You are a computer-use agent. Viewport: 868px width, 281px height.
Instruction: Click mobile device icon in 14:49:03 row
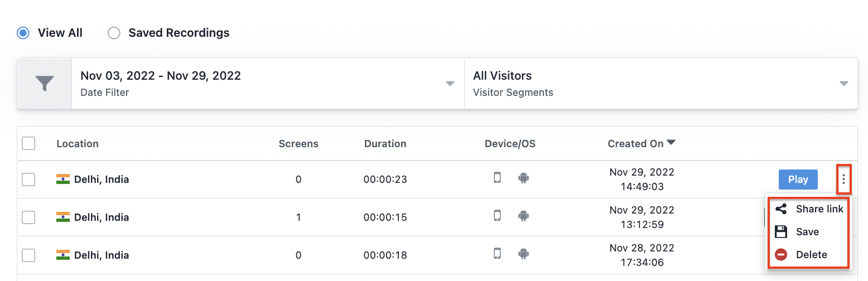(x=497, y=178)
